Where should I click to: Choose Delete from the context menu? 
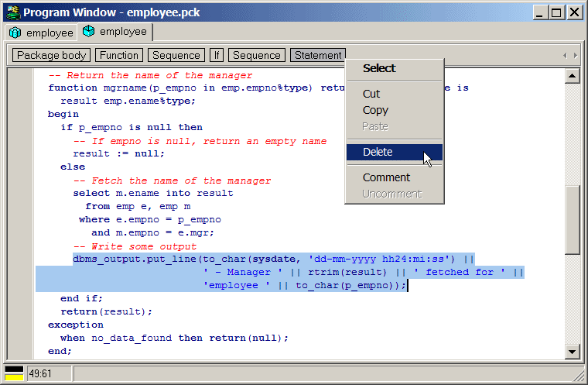[x=395, y=152]
